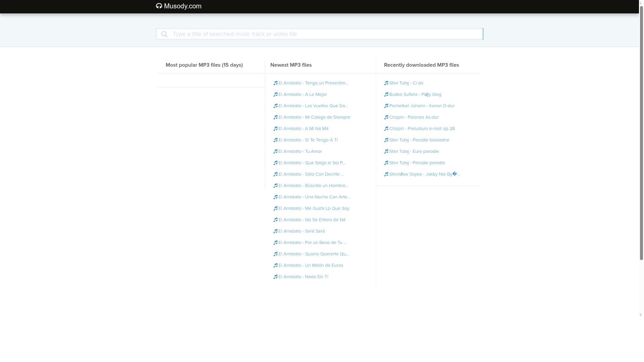Image resolution: width=644 pixels, height=362 pixels.
Task: Open El Arrebato - A Lo Mejor
Action: (303, 95)
